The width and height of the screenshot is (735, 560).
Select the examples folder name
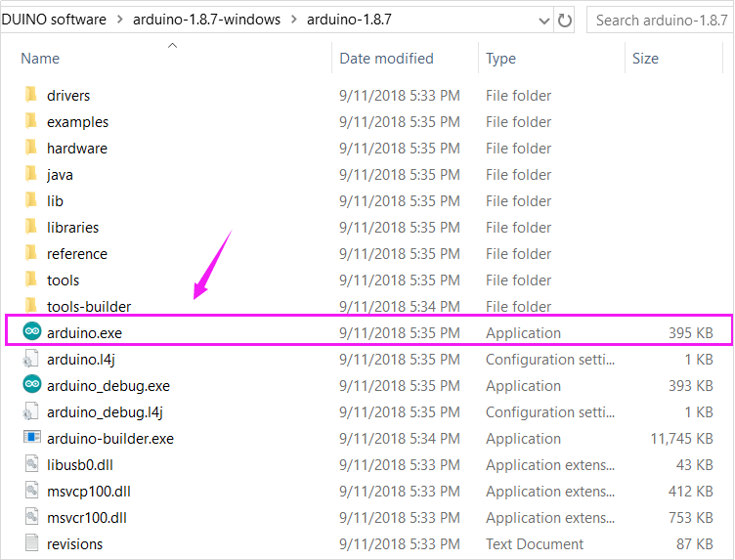(78, 122)
